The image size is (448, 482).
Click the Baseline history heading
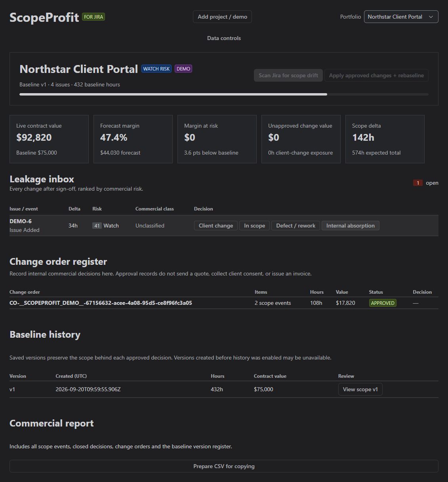pos(45,335)
